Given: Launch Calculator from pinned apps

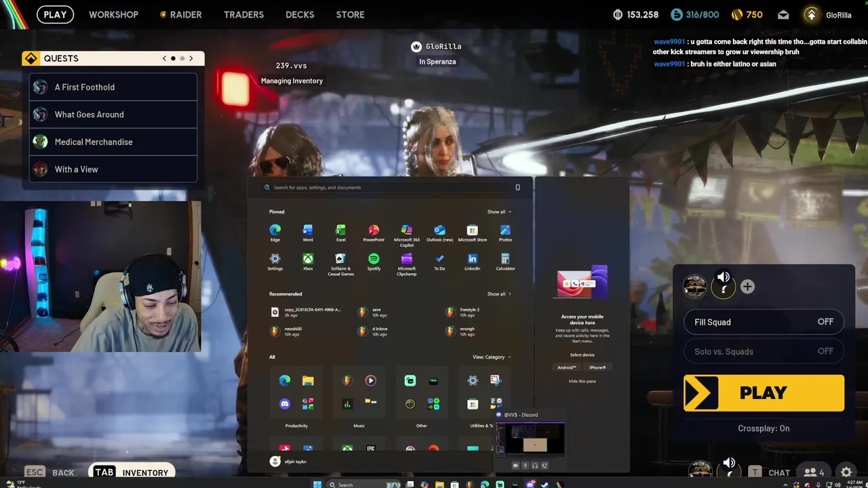Looking at the screenshot, I should tap(505, 262).
